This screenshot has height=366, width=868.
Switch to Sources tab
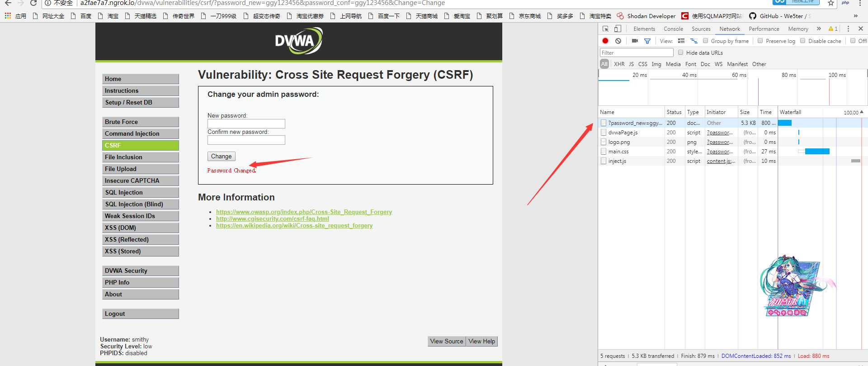(701, 29)
